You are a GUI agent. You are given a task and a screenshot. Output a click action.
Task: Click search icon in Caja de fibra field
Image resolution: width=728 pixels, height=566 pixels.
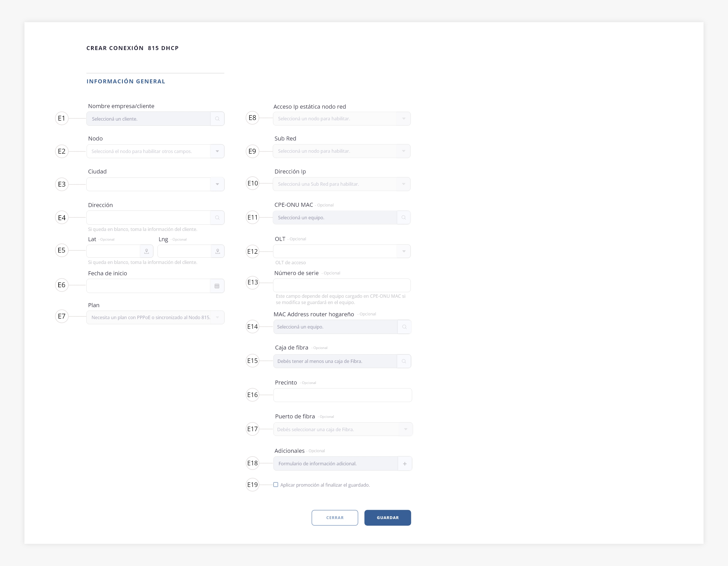[404, 361]
